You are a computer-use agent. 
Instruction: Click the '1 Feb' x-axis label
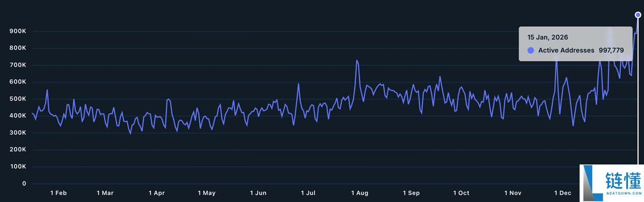pyautogui.click(x=58, y=193)
